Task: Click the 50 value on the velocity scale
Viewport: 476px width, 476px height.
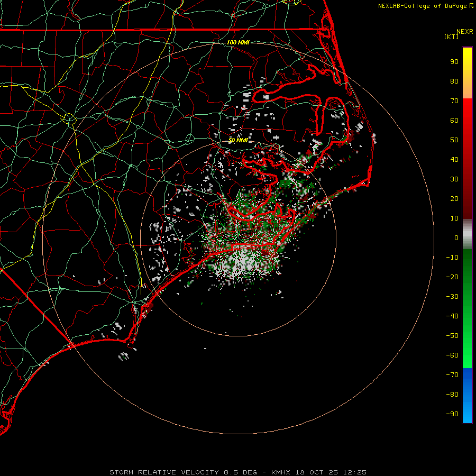Action: (454, 140)
